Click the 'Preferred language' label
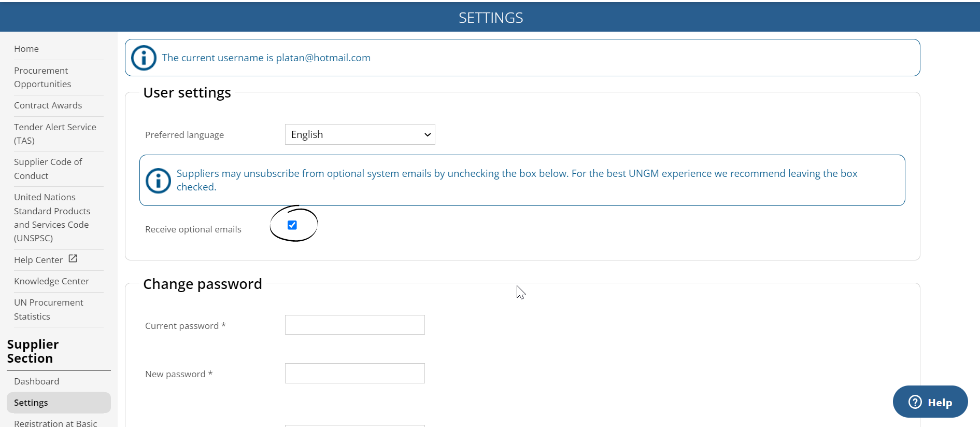This screenshot has width=980, height=427. click(x=184, y=135)
